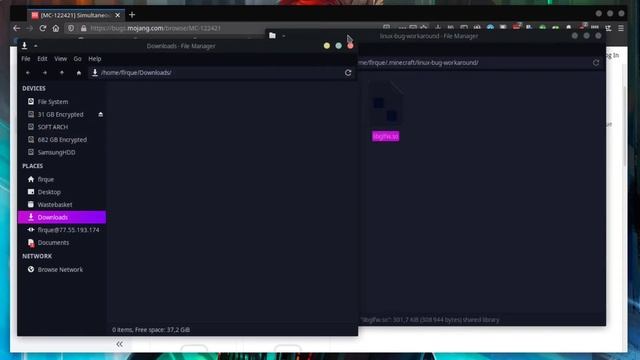This screenshot has width=640, height=360.
Task: Click the status bar text '0 items, Free space: 37,2 GiB'
Action: [151, 330]
